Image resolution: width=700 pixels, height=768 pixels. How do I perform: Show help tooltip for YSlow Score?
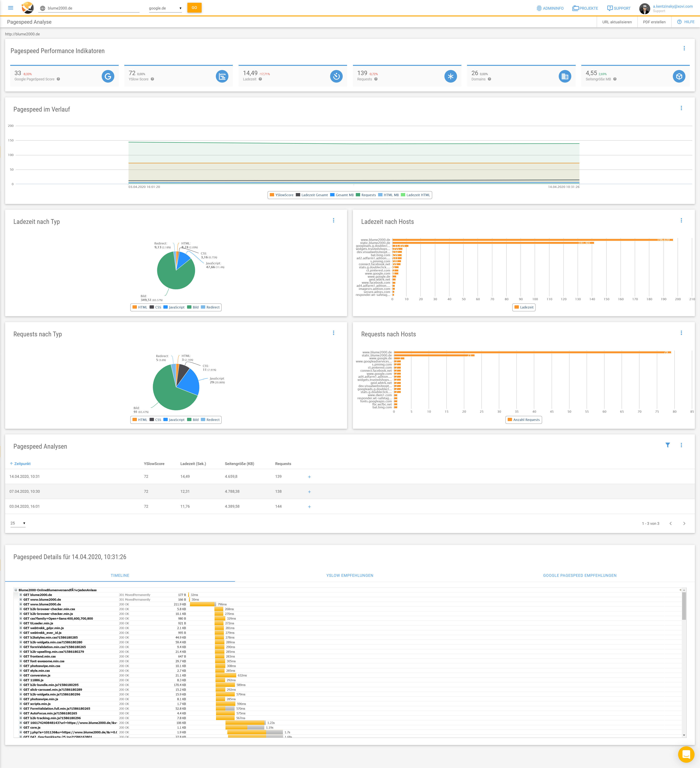152,79
